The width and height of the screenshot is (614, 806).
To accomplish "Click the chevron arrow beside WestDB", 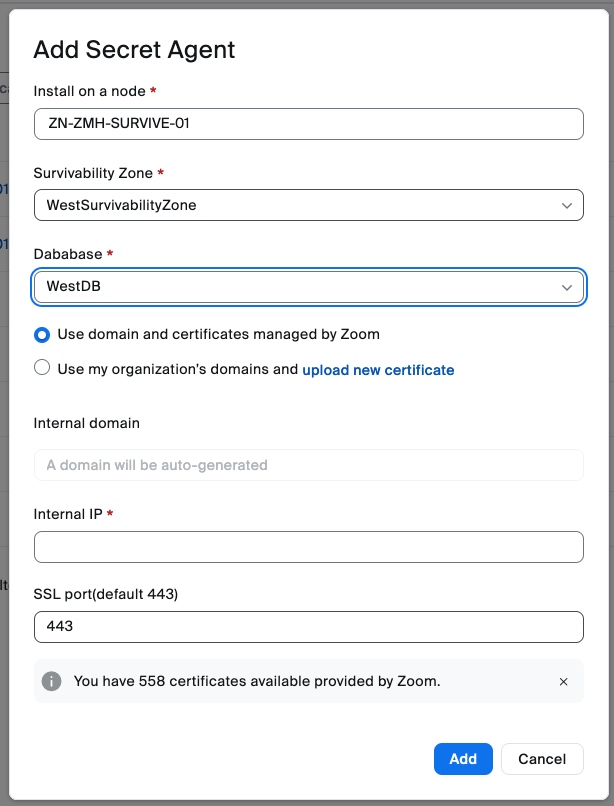I will 567,287.
